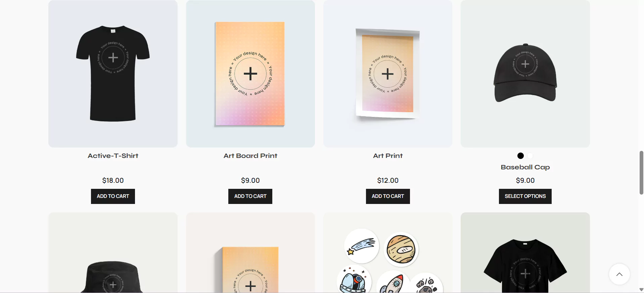644x293 pixels.
Task: Add Art Print to cart
Action: coord(388,196)
